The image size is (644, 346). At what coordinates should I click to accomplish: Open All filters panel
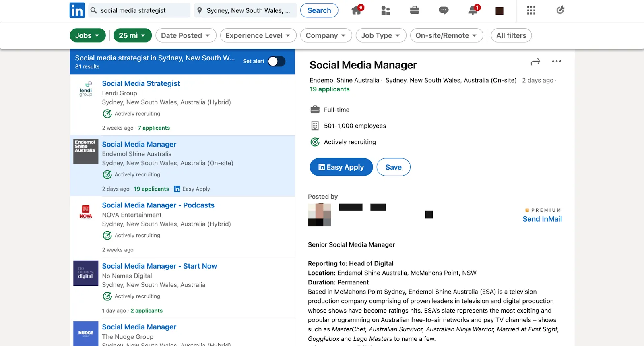[x=512, y=35]
